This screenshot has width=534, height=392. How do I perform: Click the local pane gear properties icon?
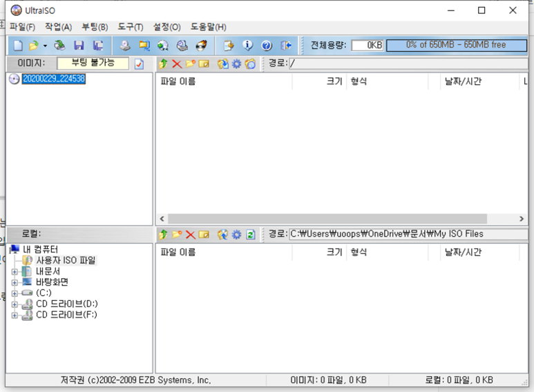point(236,234)
